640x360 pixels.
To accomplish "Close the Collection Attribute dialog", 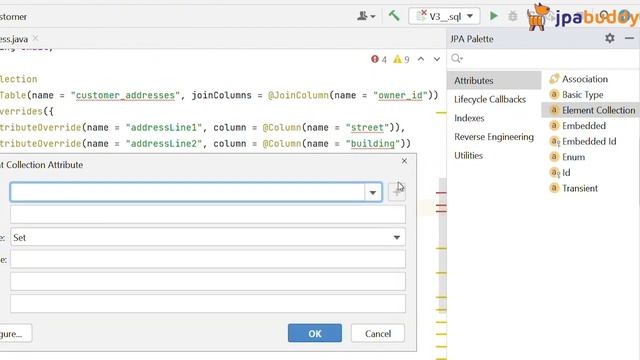I will (x=404, y=161).
